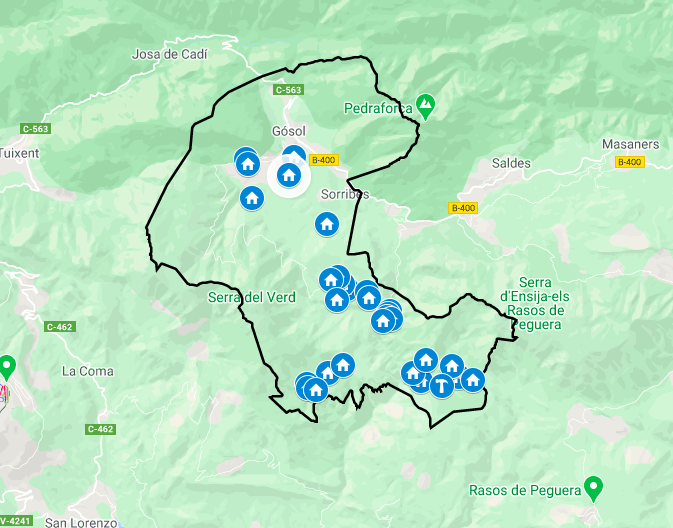Click the yellow B-400 shield near Saldes

463,208
